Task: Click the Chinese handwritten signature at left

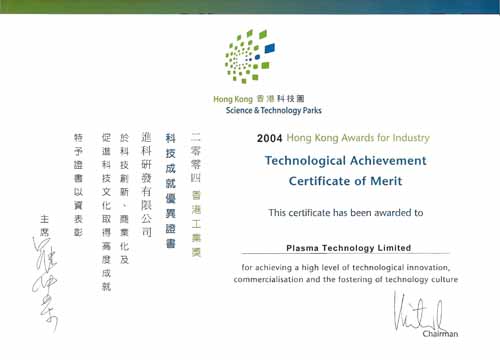Action: tap(45, 284)
